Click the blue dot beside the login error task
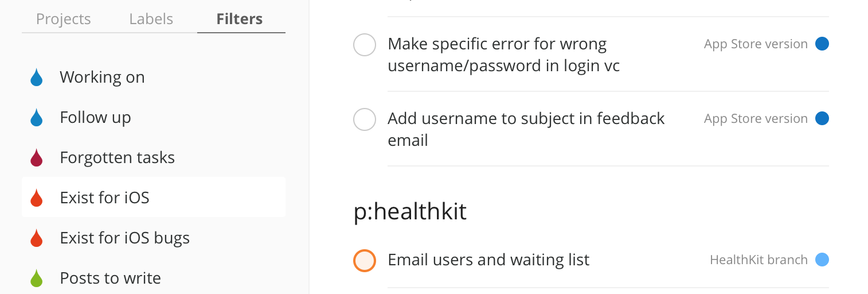868x294 pixels. coord(822,44)
